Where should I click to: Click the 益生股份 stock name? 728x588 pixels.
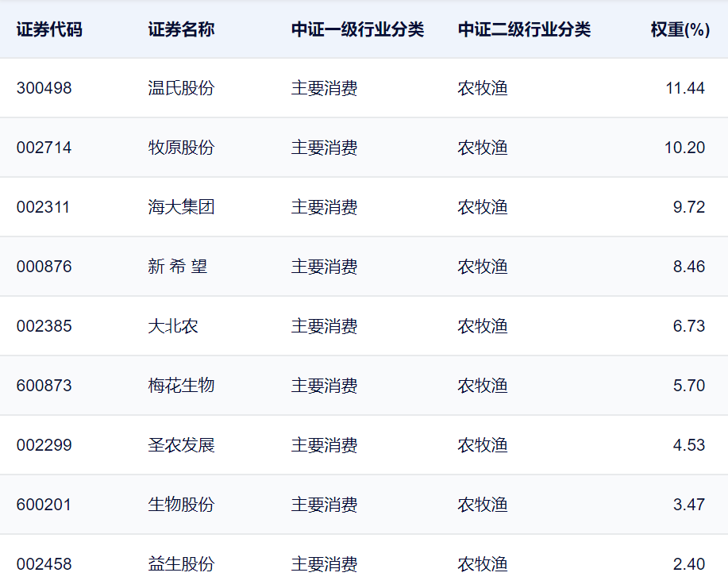[181, 564]
